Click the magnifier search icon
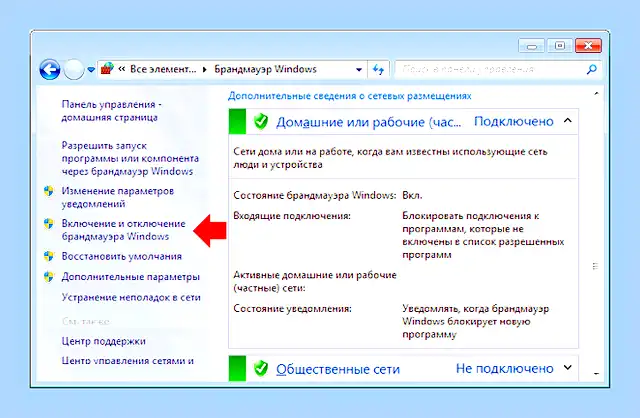The width and height of the screenshot is (640, 418). 591,69
